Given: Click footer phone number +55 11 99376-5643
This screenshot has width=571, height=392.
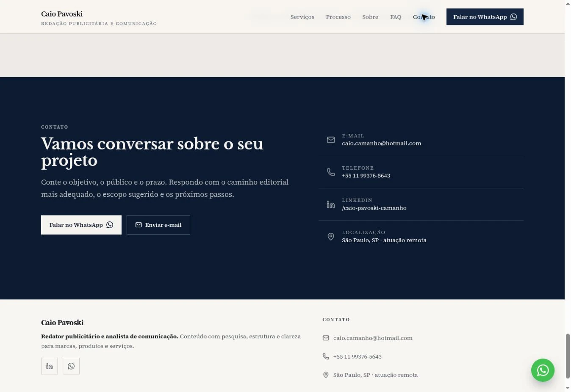Looking at the screenshot, I should tap(358, 356).
